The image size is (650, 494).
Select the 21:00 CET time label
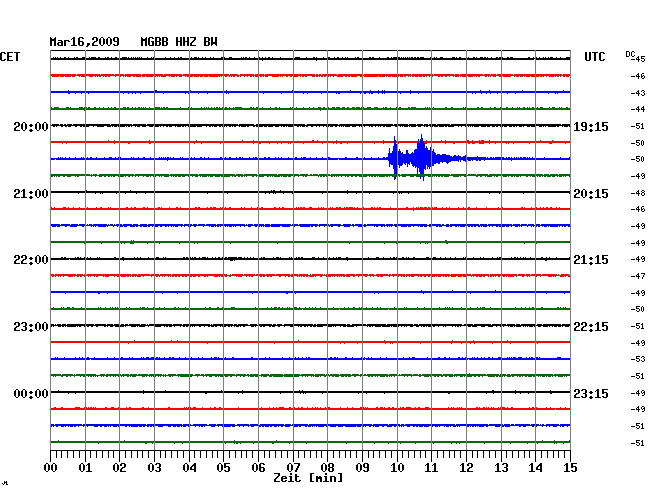click(31, 194)
